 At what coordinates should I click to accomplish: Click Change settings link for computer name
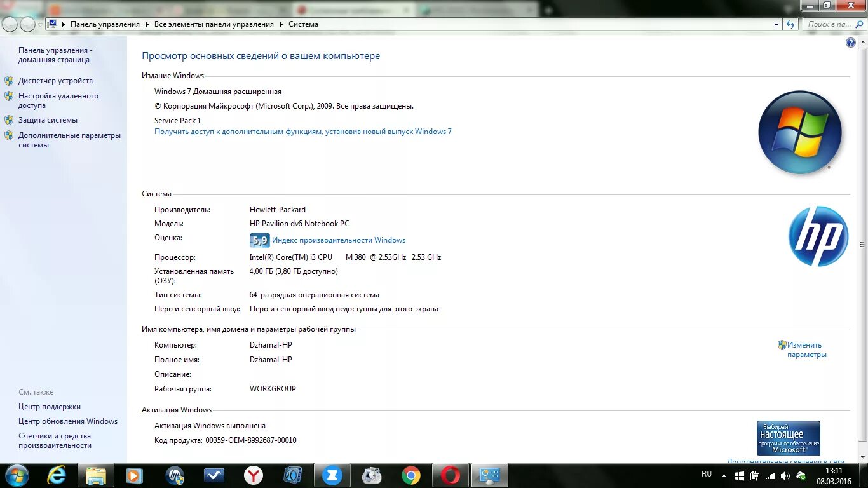coord(807,349)
